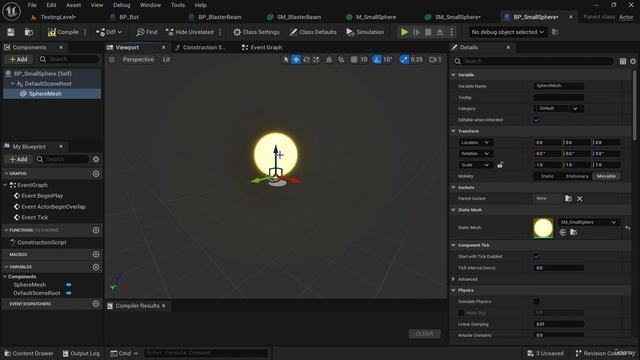Uncheck Editable when Inherited checkbox
This screenshot has width=640, height=360.
537,120
